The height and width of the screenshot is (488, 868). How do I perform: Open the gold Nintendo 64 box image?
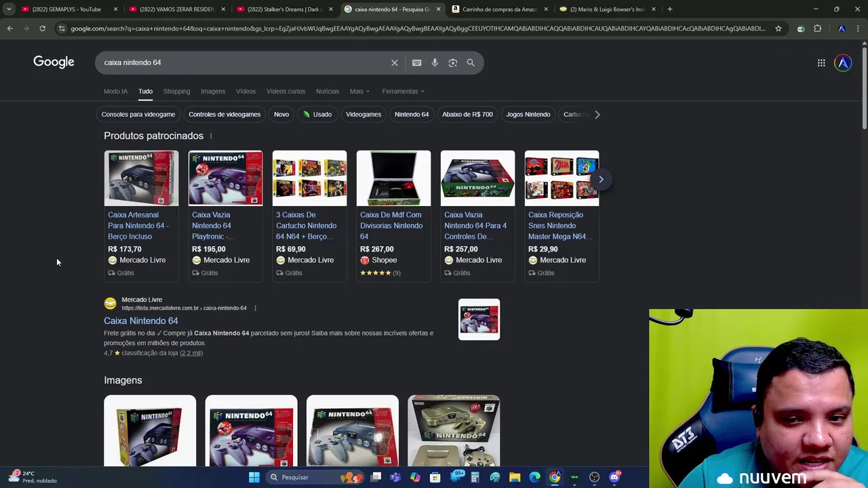[x=454, y=431]
